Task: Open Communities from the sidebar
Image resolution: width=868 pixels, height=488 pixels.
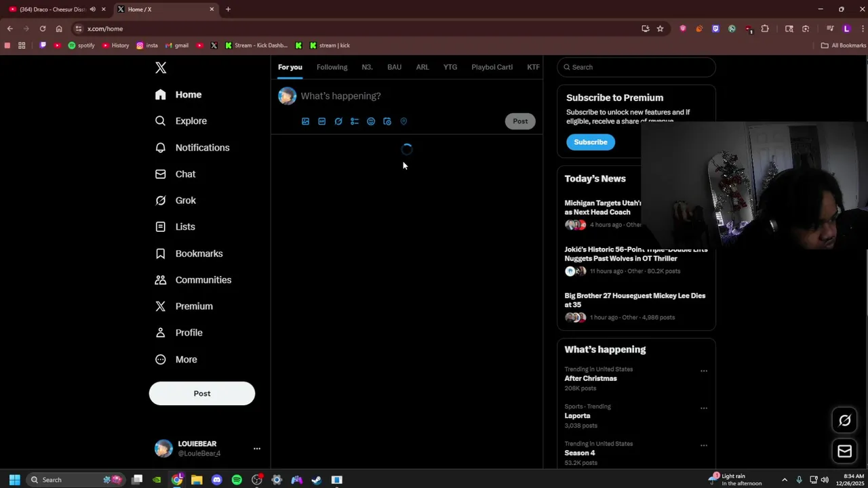Action: tap(193, 280)
